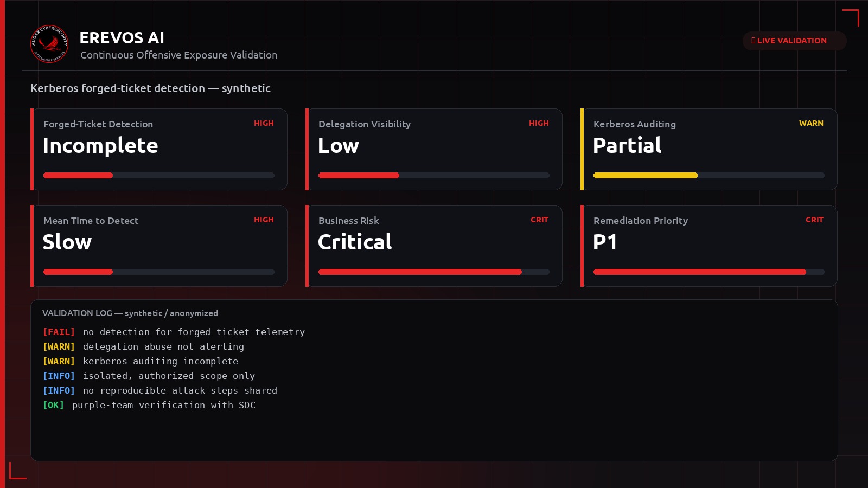The image size is (868, 488).
Task: Open the Mean Time to Detect label
Action: pyautogui.click(x=91, y=221)
